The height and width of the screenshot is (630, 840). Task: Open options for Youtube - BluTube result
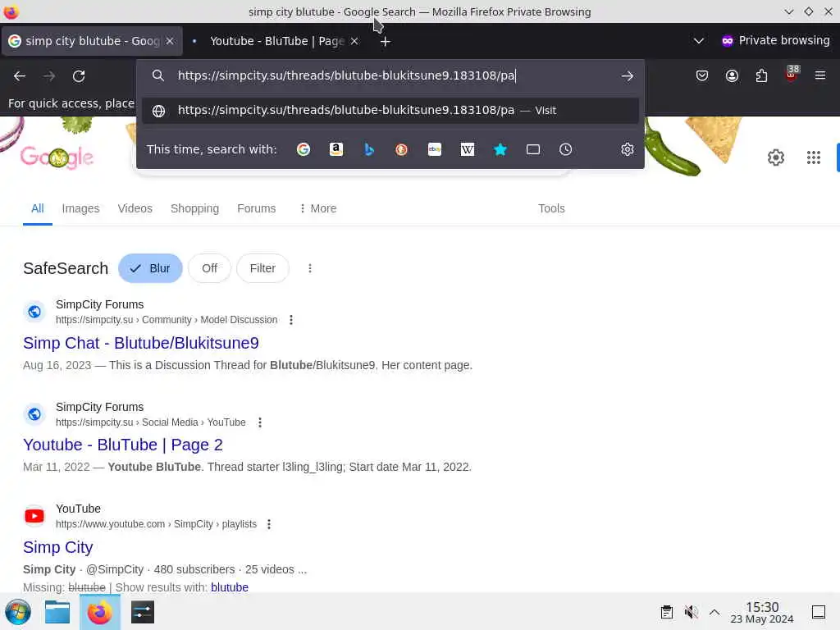tap(260, 422)
